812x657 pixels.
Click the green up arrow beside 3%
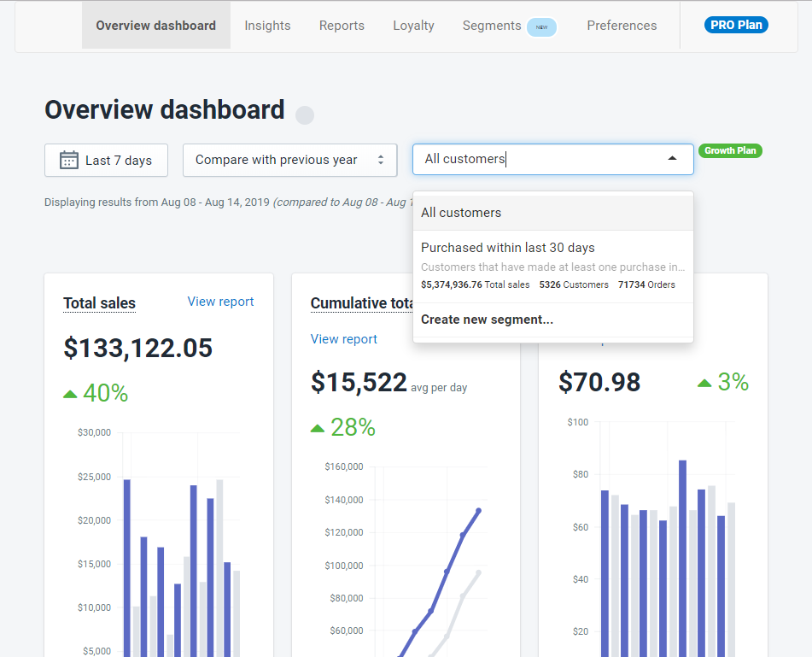tap(704, 384)
